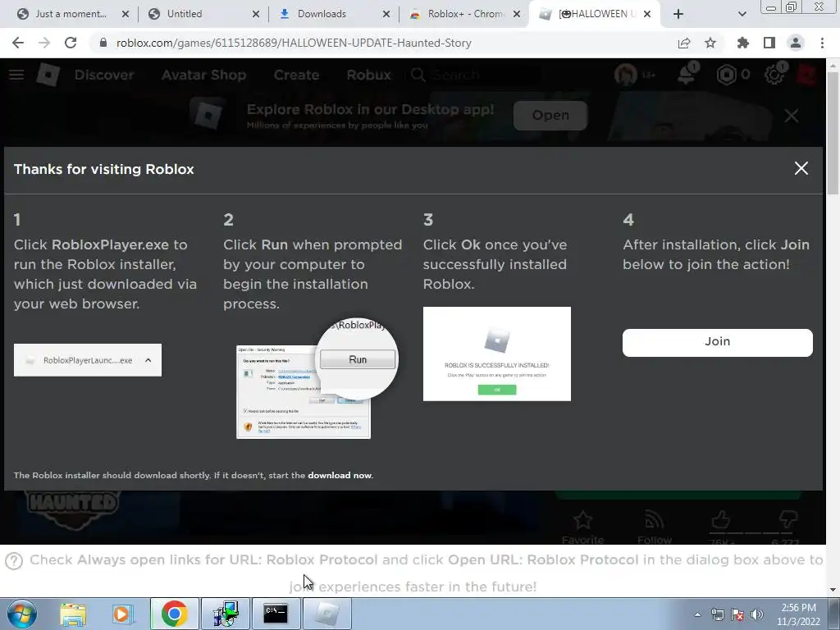Viewport: 840px width, 630px height.
Task: Click Open in the Desktop app banner
Action: pyautogui.click(x=550, y=115)
